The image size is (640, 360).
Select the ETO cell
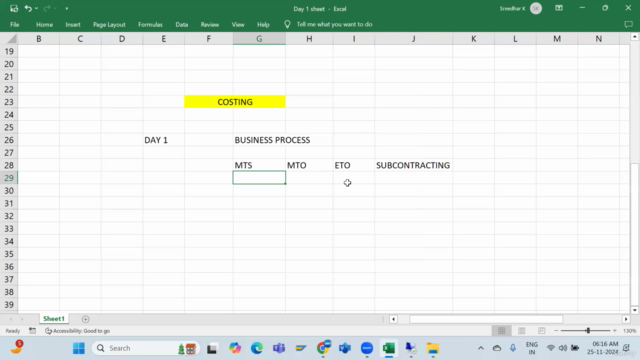coord(354,165)
